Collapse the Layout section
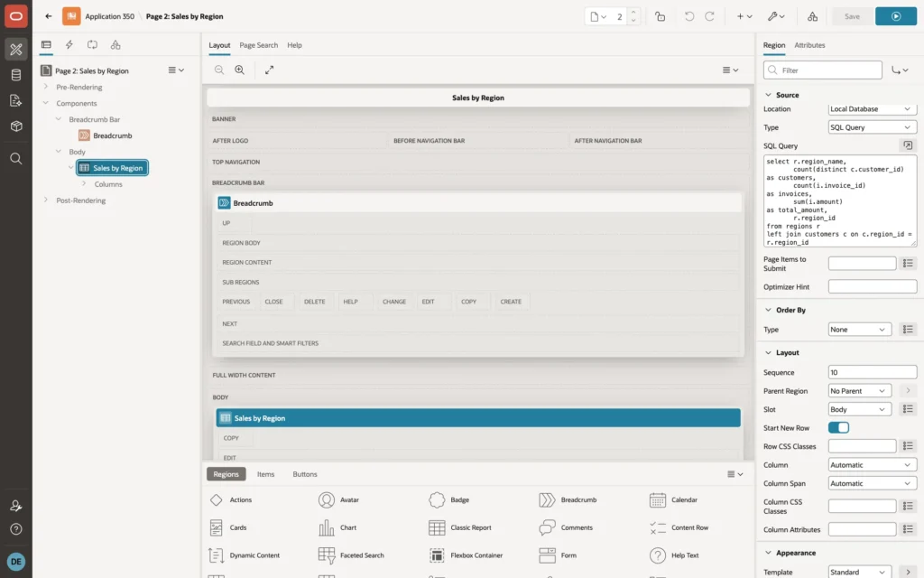Image resolution: width=924 pixels, height=578 pixels. (768, 353)
